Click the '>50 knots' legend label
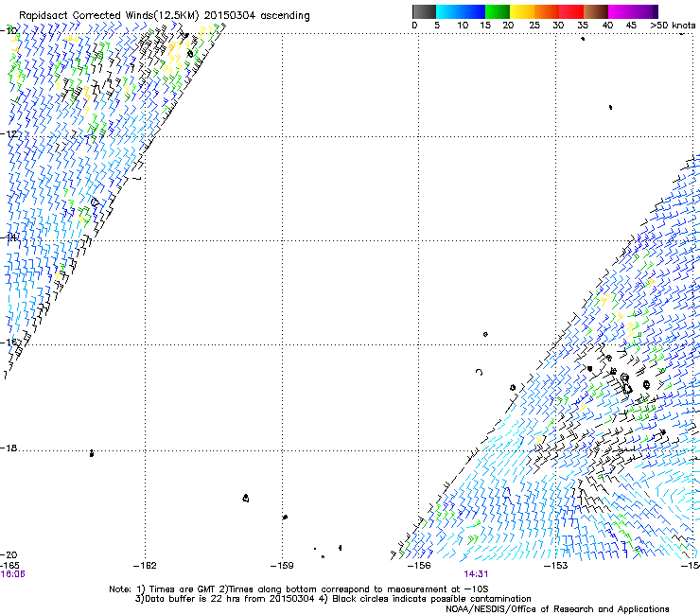 point(673,26)
